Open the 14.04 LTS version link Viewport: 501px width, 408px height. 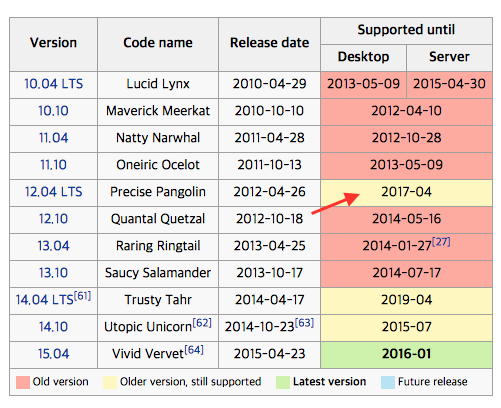44,300
